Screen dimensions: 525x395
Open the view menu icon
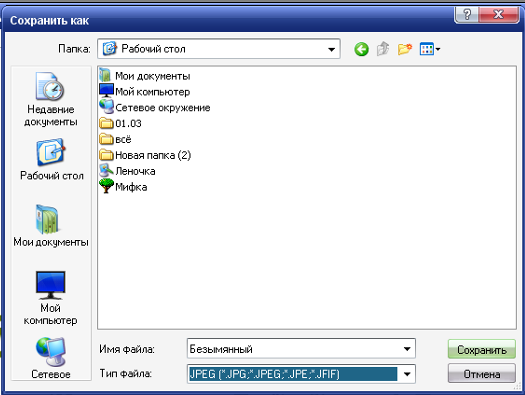[430, 49]
